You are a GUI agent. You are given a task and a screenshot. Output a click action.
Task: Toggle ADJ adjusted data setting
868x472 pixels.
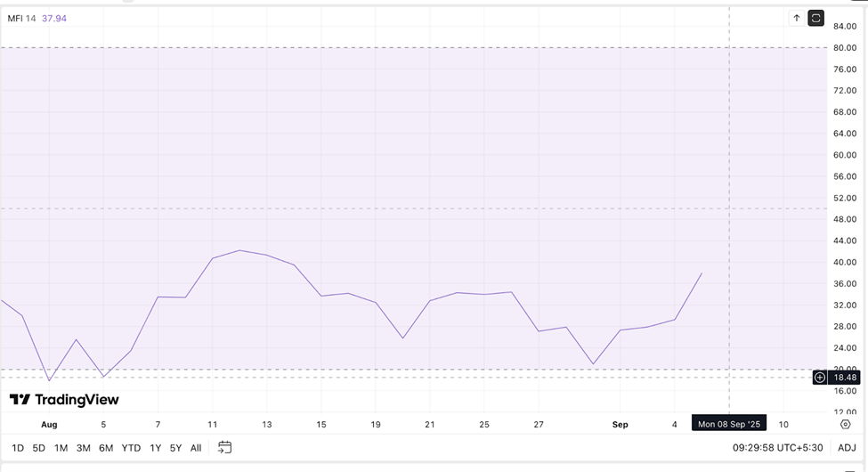[x=847, y=448]
